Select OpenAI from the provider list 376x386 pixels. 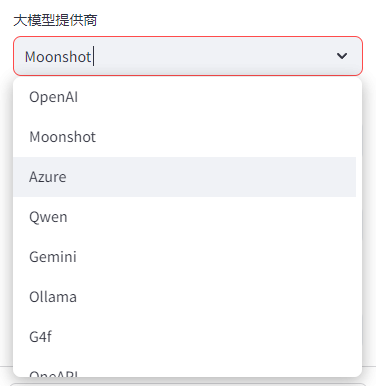[184, 97]
